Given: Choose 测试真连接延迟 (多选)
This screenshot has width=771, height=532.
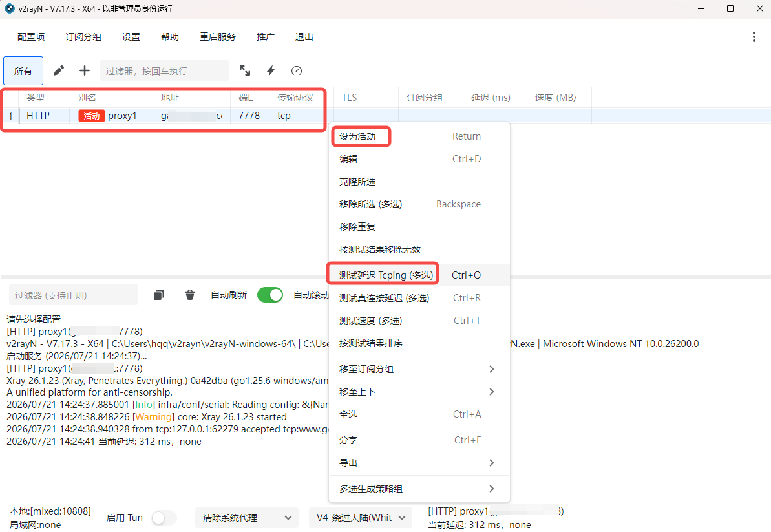Looking at the screenshot, I should [x=419, y=298].
